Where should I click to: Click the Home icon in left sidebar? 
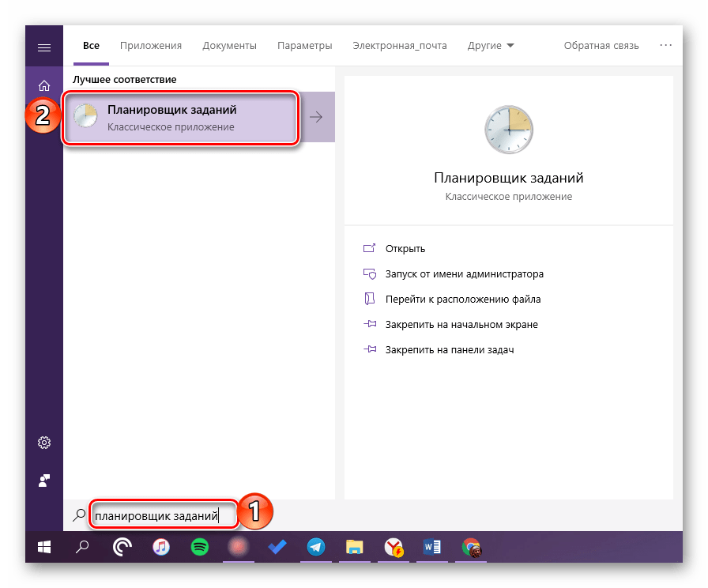coord(44,85)
